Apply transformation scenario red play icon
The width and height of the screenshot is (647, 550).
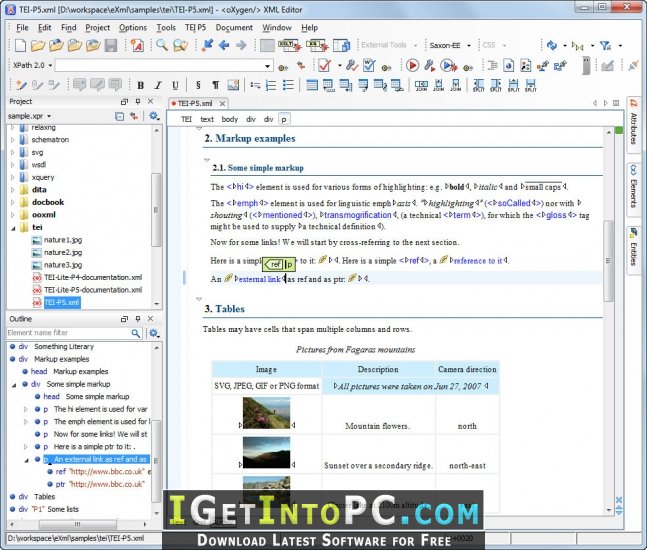click(412, 65)
